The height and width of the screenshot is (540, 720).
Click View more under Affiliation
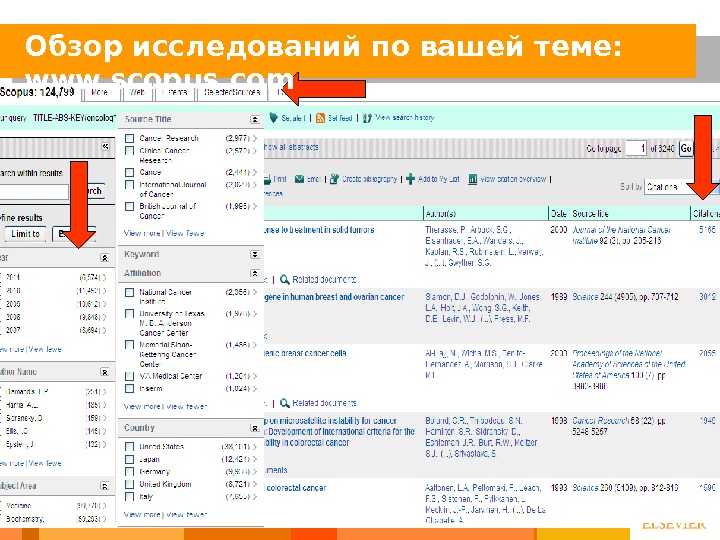coord(142,406)
